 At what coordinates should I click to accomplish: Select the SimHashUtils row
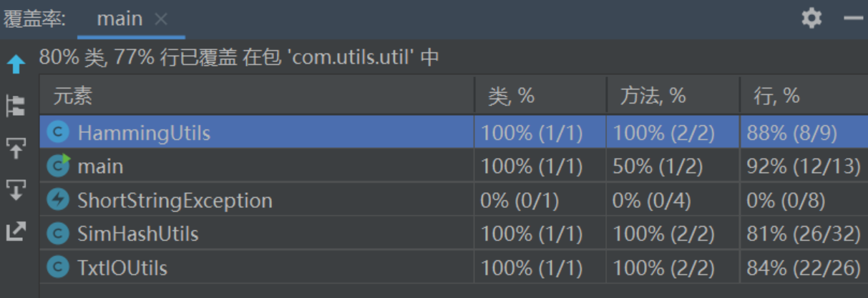tap(137, 234)
